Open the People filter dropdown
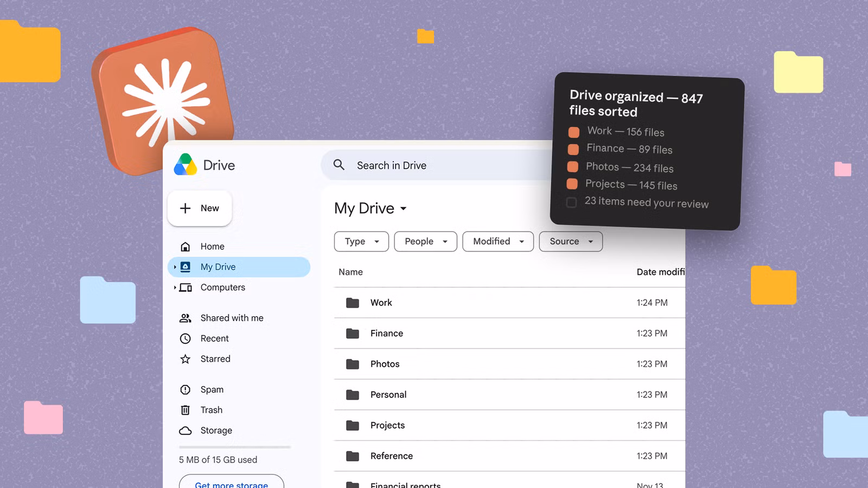 click(x=426, y=241)
